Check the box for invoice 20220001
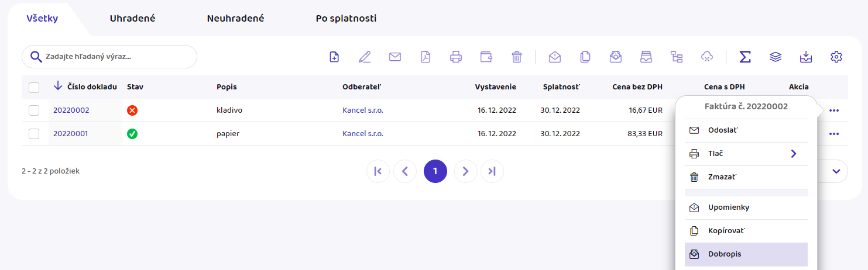This screenshot has width=868, height=270. pyautogui.click(x=34, y=134)
